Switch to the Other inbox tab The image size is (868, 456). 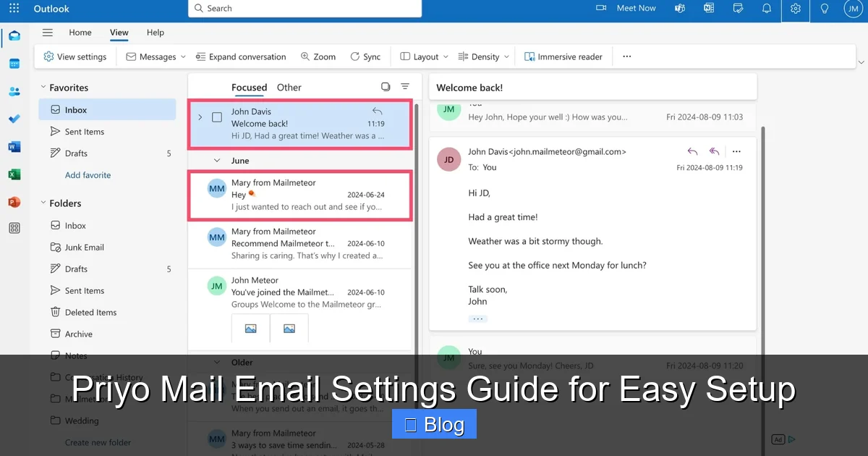[289, 87]
